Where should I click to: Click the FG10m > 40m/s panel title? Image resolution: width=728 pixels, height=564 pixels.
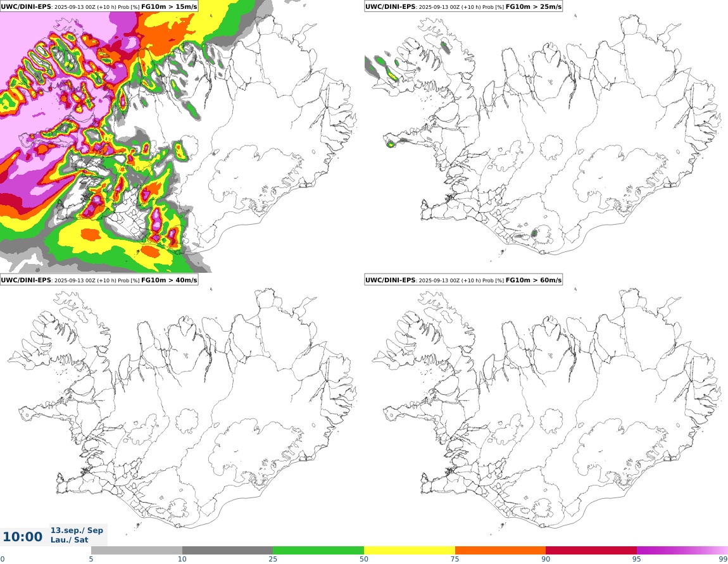coord(99,280)
